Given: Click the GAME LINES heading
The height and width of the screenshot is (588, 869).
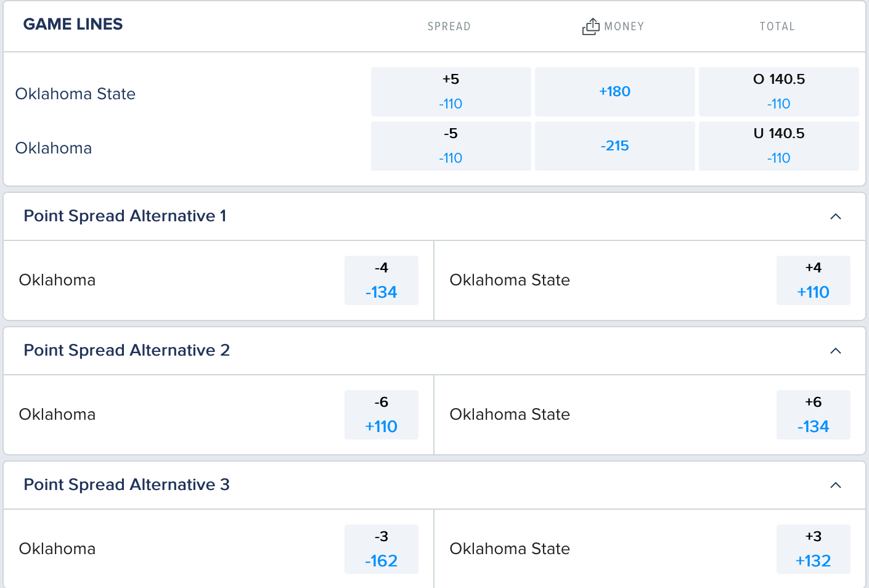Looking at the screenshot, I should click(73, 24).
